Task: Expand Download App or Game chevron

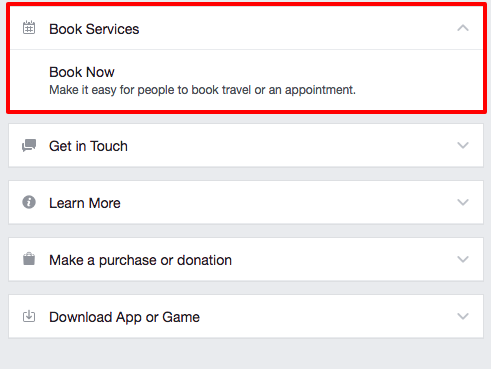Action: point(463,316)
